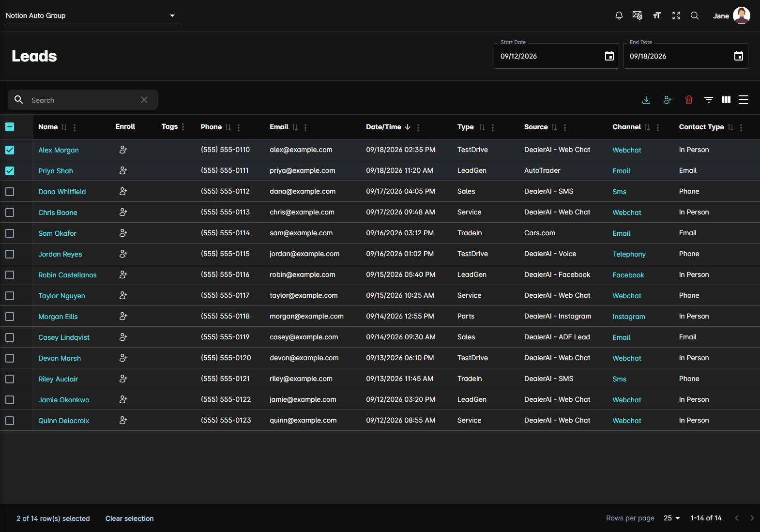Open the Robin Castellanos lead link
Image resolution: width=760 pixels, height=532 pixels.
click(67, 275)
